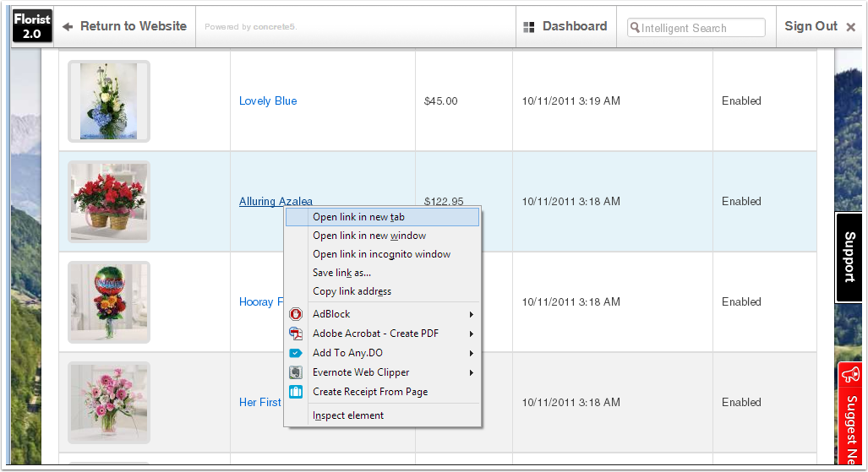Click the Adobe Acrobat PDF icon
The height and width of the screenshot is (472, 868).
[296, 334]
